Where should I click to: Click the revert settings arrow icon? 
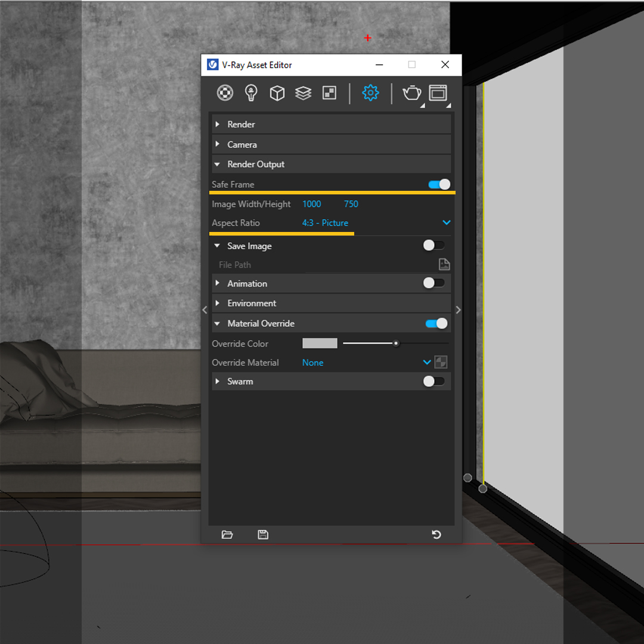pos(436,534)
